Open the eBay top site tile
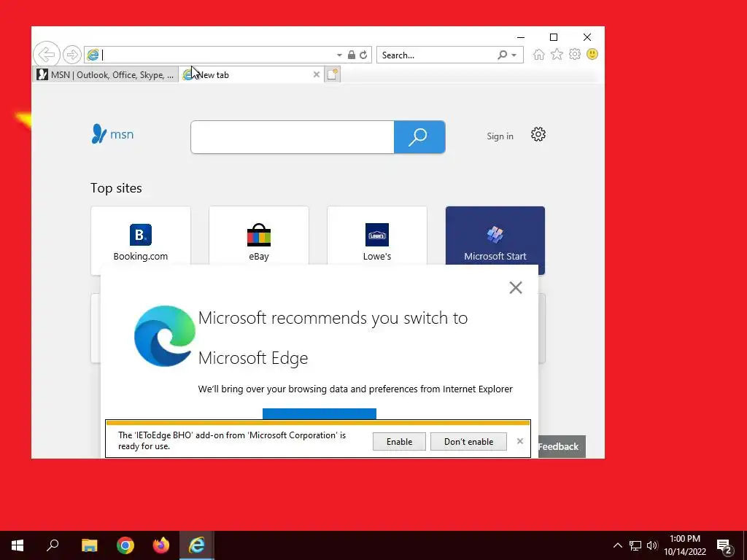The image size is (747, 560). [259, 236]
